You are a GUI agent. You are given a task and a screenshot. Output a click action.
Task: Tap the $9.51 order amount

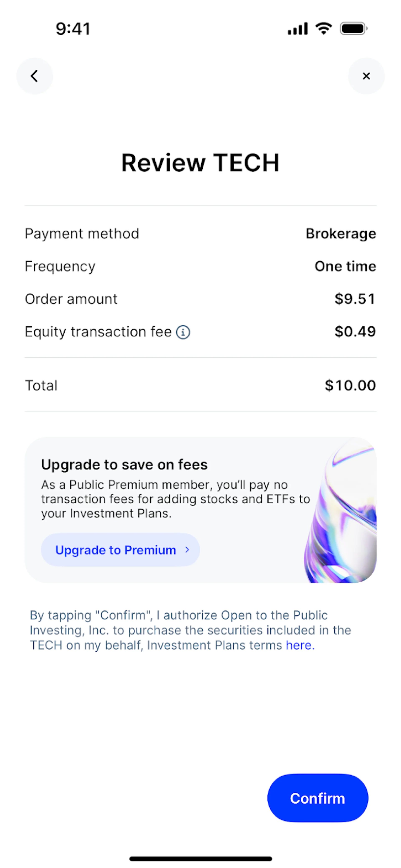(x=355, y=299)
